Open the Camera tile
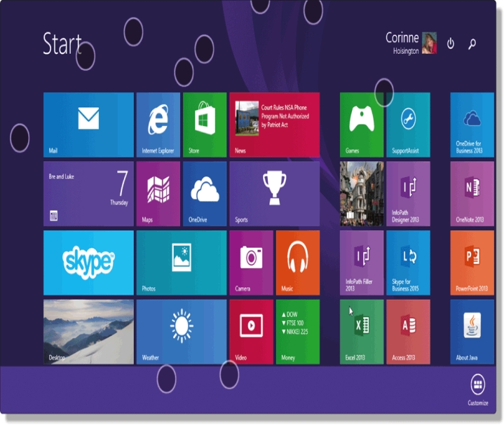The width and height of the screenshot is (504, 425). click(252, 263)
